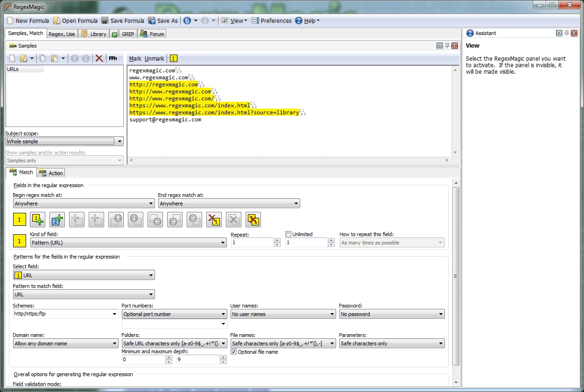The image size is (584, 392).
Task: Enable the Unlimited checkbox
Action: pos(288,234)
